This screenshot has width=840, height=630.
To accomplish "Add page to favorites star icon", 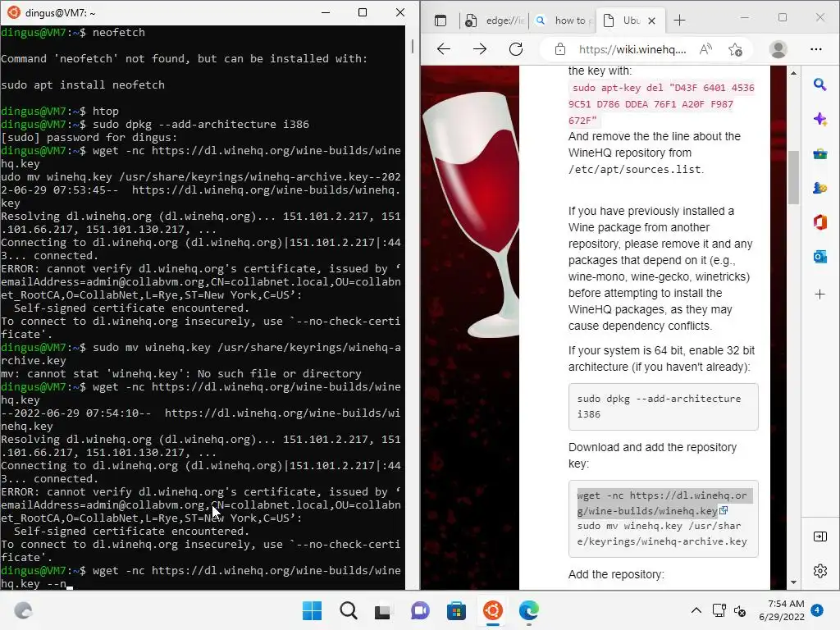I will [735, 49].
